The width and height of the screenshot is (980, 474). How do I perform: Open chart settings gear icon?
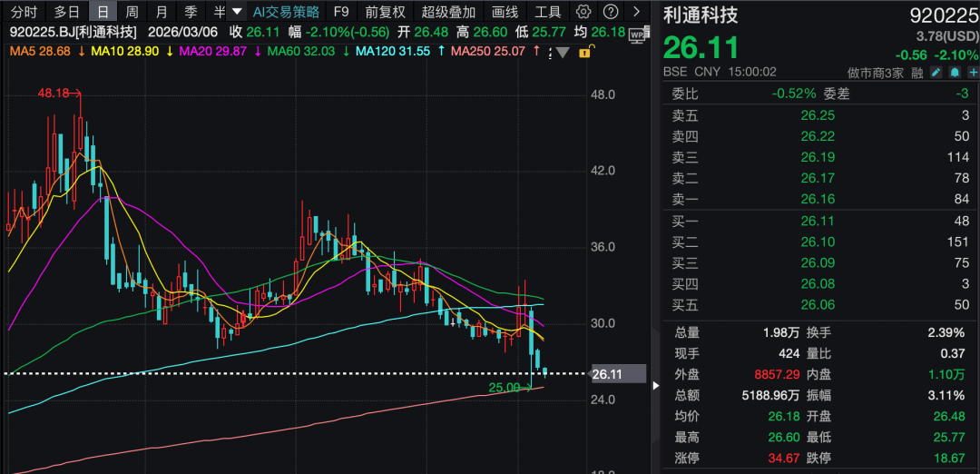click(x=583, y=12)
